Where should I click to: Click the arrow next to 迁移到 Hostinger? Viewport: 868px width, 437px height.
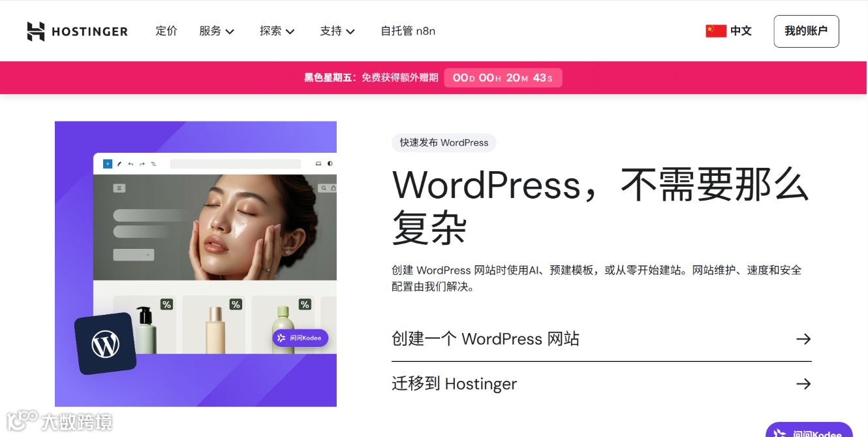coord(803,383)
